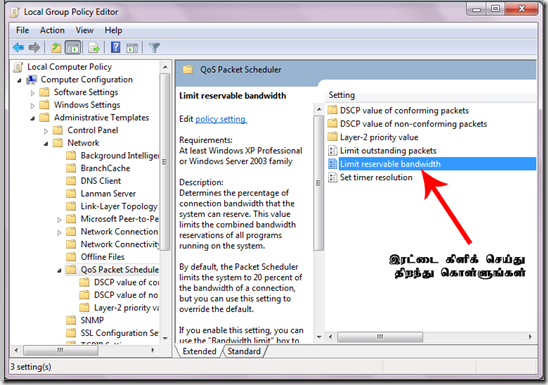Click the settings list horizontal scrollbar thumb
Image resolution: width=548 pixels, height=385 pixels.
tap(380, 337)
